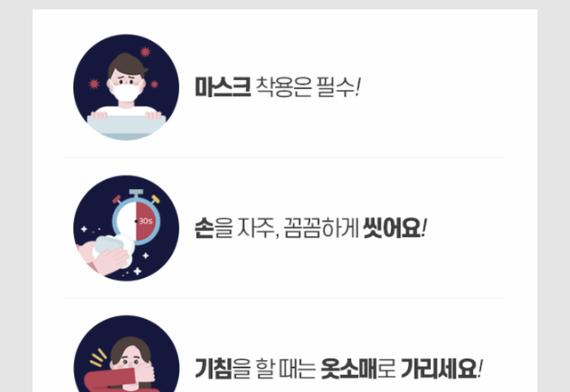The width and height of the screenshot is (570, 392).
Task: Click the bold word 손
Action: [204, 228]
